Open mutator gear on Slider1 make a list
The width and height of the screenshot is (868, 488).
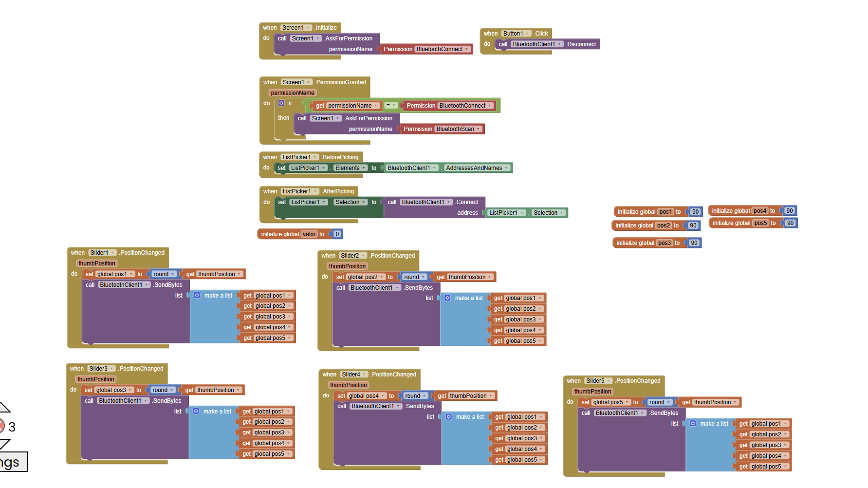pyautogui.click(x=197, y=295)
